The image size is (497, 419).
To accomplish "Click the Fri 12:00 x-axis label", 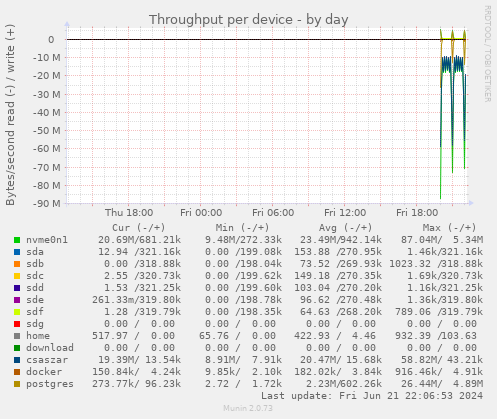I will point(345,213).
